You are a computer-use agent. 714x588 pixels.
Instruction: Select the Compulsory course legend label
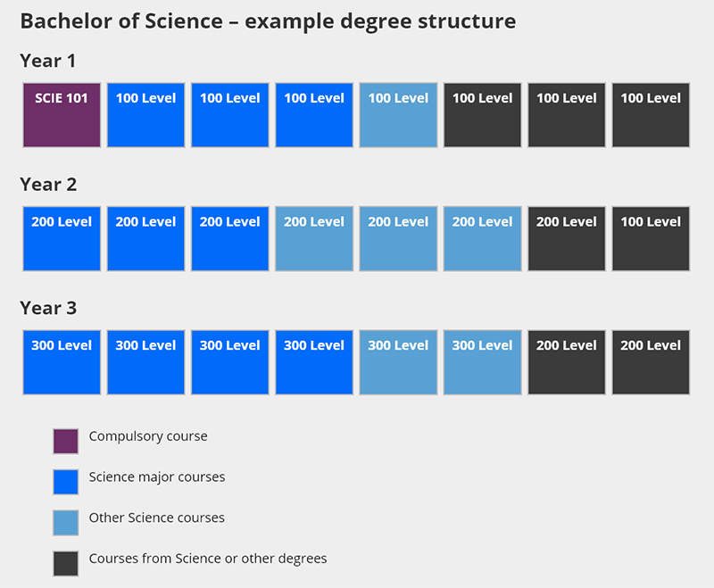pos(148,436)
